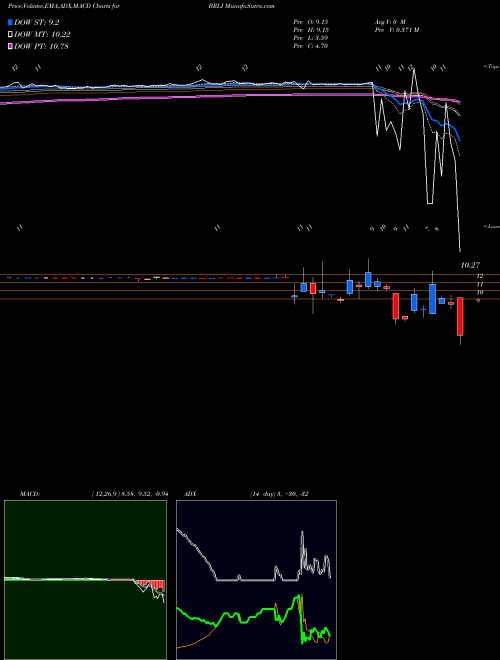This screenshot has height=660, width=500.
Task: Click the white ADX line peak
Action: 302,533
